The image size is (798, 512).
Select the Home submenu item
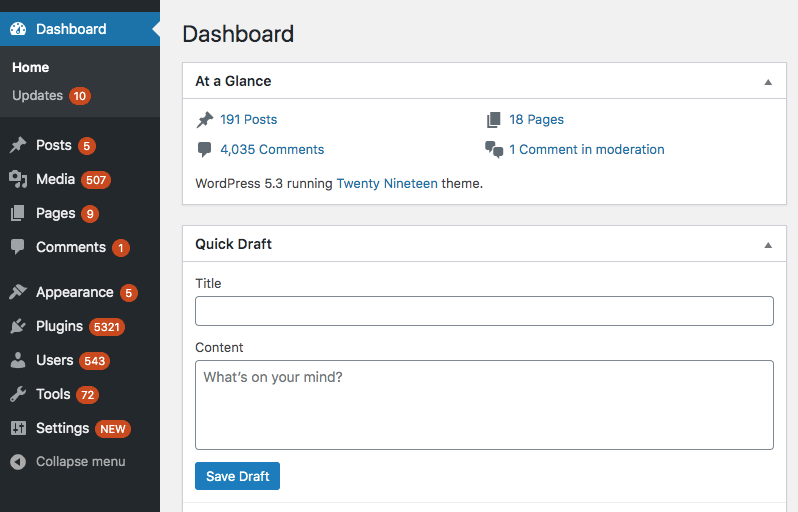(31, 67)
